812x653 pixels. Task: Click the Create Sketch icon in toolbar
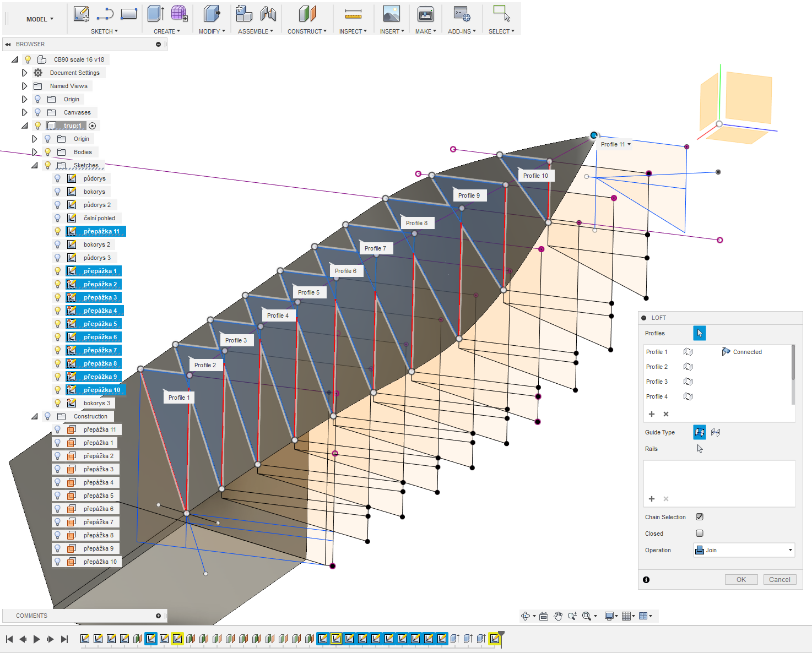[82, 14]
